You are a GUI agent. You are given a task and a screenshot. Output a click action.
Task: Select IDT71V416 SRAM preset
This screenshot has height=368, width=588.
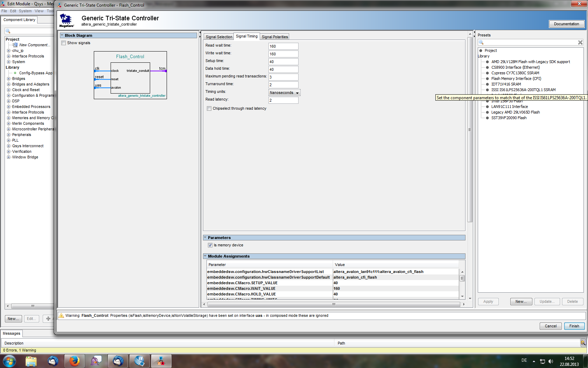506,84
